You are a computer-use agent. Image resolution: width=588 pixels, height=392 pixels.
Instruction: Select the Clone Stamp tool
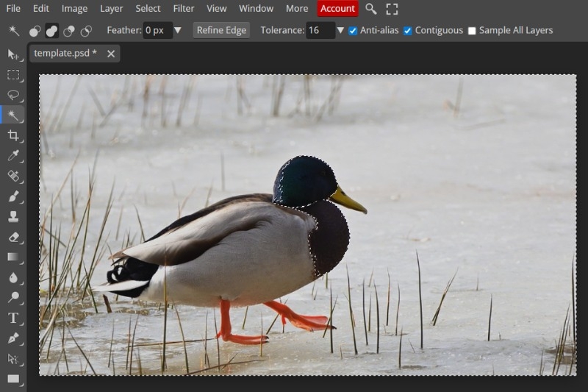click(13, 216)
